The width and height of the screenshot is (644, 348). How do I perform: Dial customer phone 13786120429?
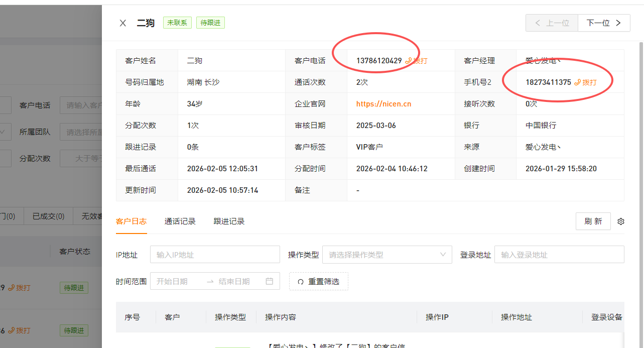click(x=417, y=61)
